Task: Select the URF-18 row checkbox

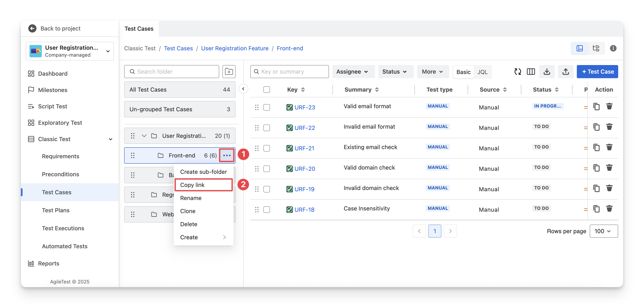Action: point(266,210)
